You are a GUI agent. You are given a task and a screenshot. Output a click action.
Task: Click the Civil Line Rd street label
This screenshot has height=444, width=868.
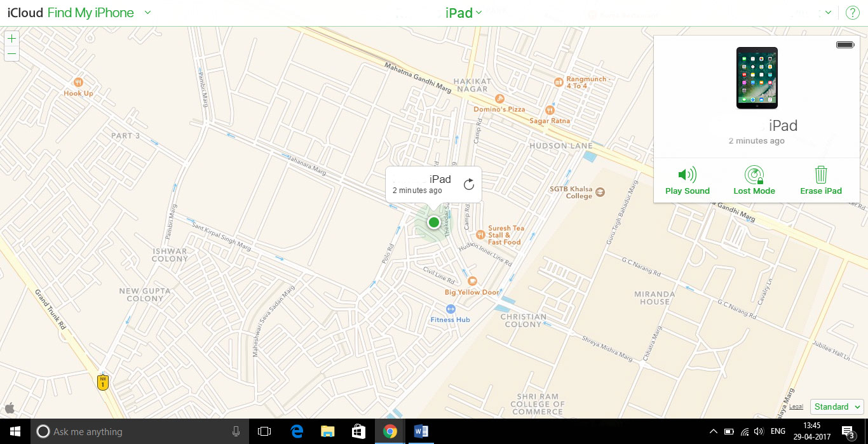439,276
